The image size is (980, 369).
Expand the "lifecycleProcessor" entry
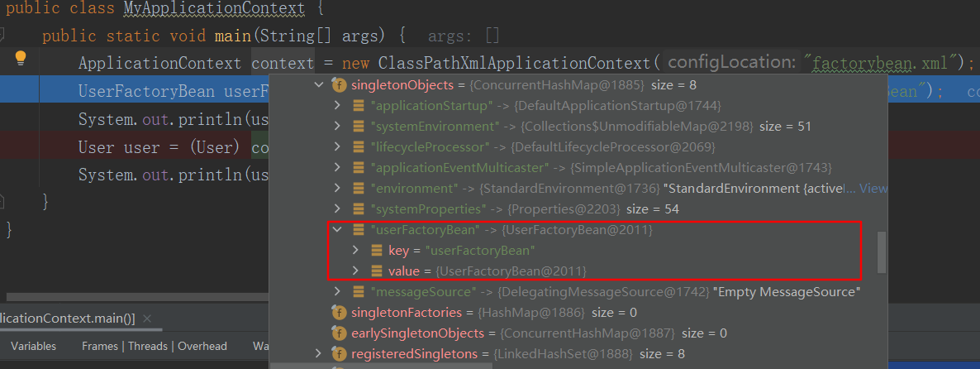[x=337, y=147]
